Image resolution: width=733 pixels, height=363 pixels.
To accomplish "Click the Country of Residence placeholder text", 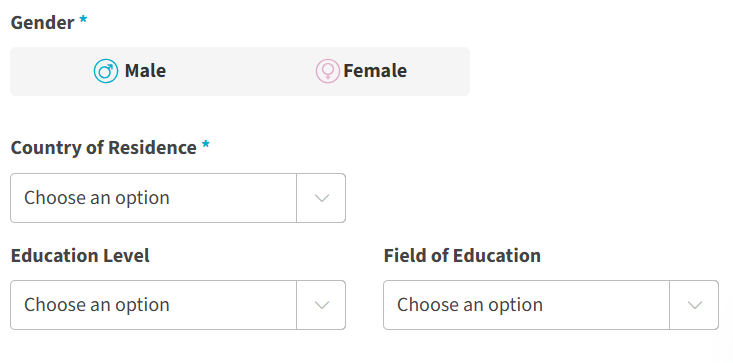I will pos(97,198).
